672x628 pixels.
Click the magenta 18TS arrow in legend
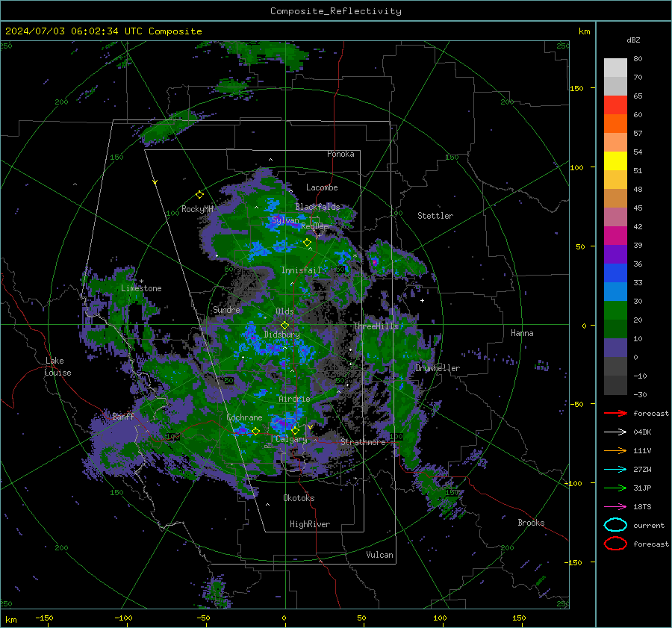615,507
